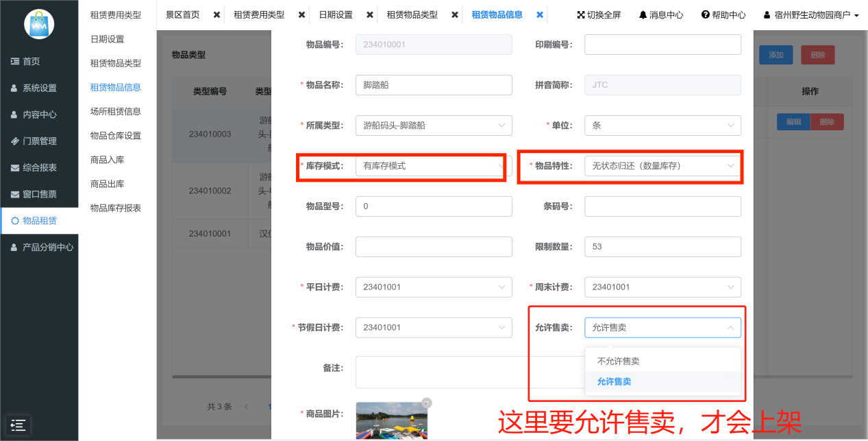
Task: Close the 景区首页 tab
Action: pyautogui.click(x=216, y=14)
